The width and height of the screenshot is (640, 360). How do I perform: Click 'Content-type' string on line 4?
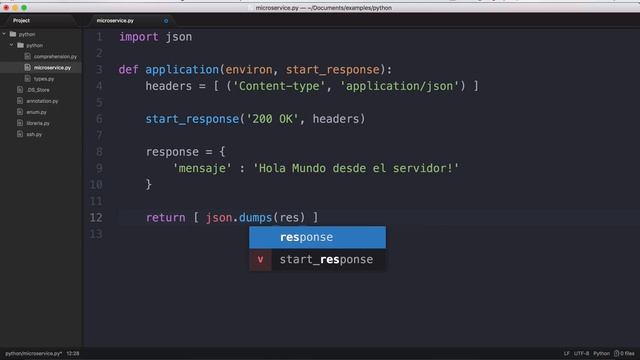tap(279, 86)
